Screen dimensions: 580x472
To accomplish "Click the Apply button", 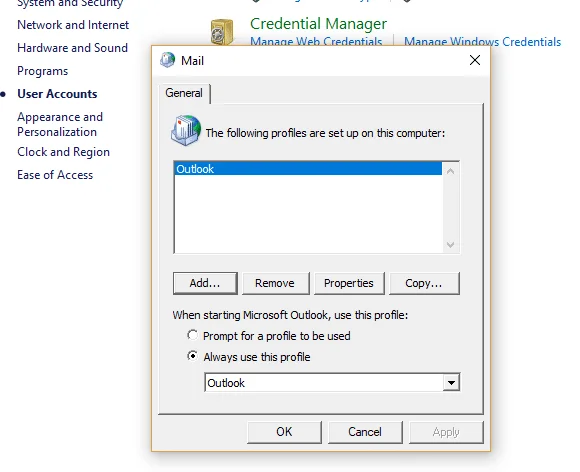I will [x=446, y=432].
